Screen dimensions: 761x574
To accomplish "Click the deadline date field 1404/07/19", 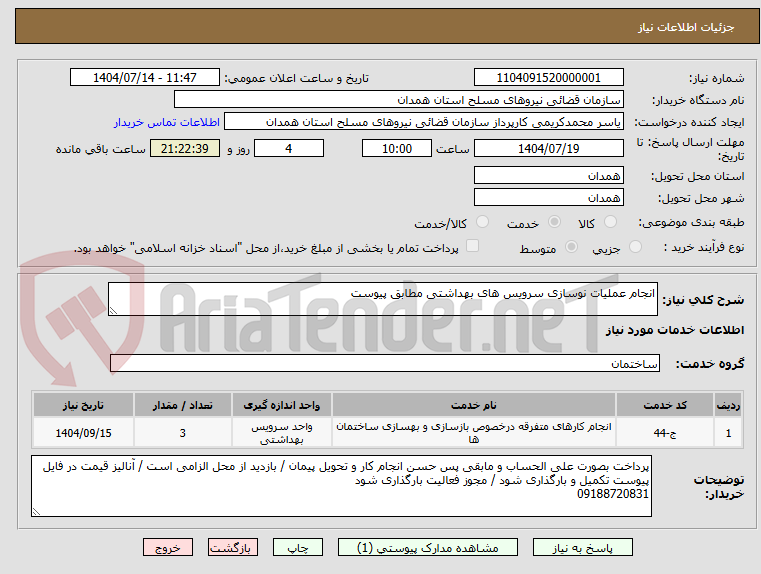I will pos(549,148).
